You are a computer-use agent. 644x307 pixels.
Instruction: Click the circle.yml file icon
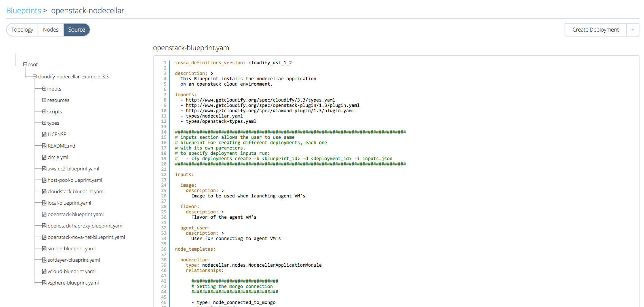coord(44,157)
